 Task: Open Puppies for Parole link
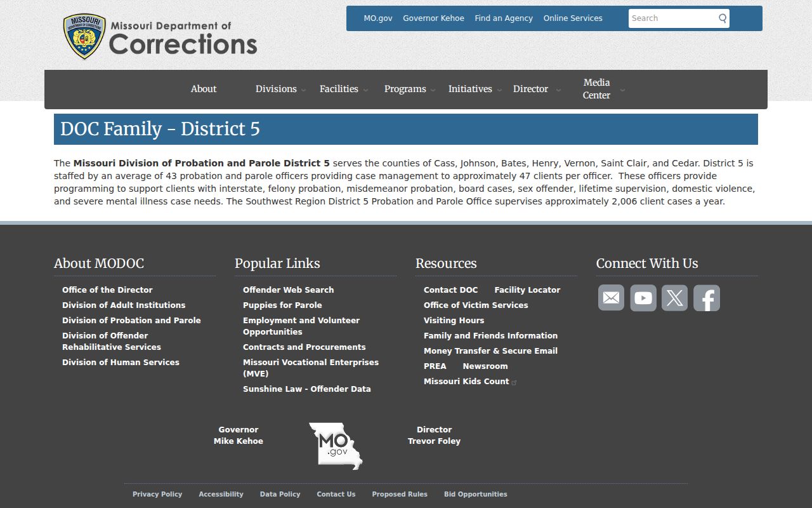point(282,305)
